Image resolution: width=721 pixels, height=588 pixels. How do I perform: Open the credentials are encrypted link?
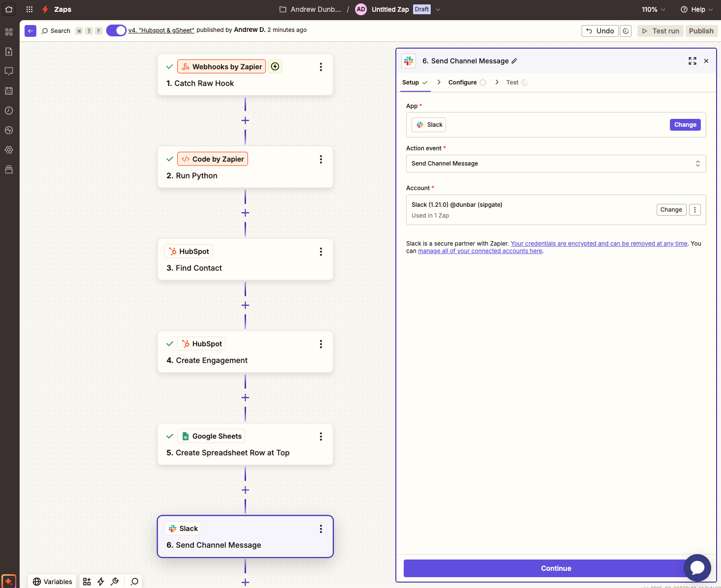point(599,244)
